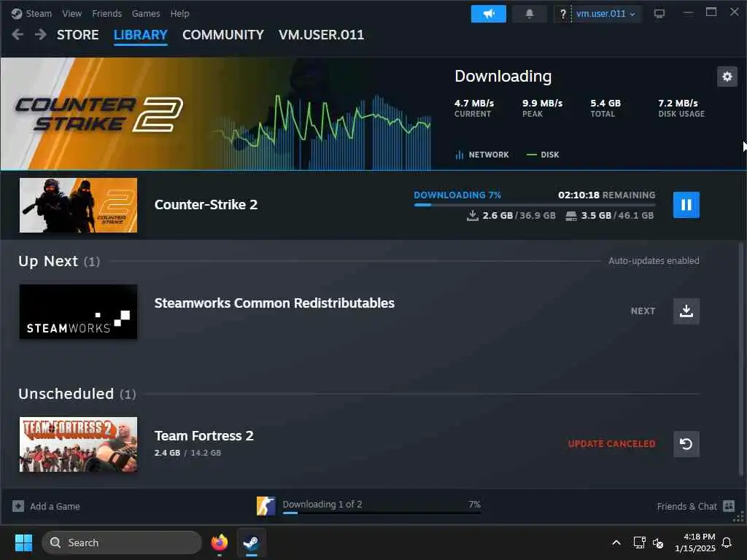Go back with the left arrow
The width and height of the screenshot is (747, 560).
tap(18, 34)
